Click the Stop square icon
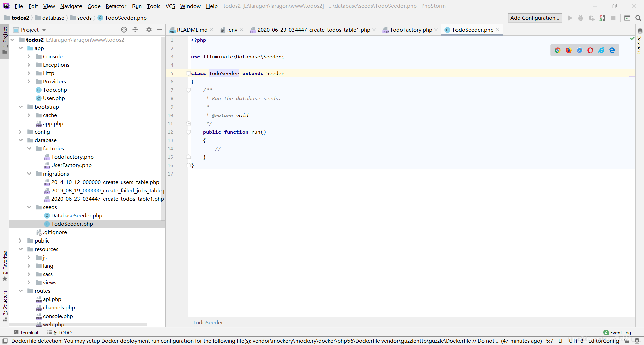644x345 pixels. [613, 18]
